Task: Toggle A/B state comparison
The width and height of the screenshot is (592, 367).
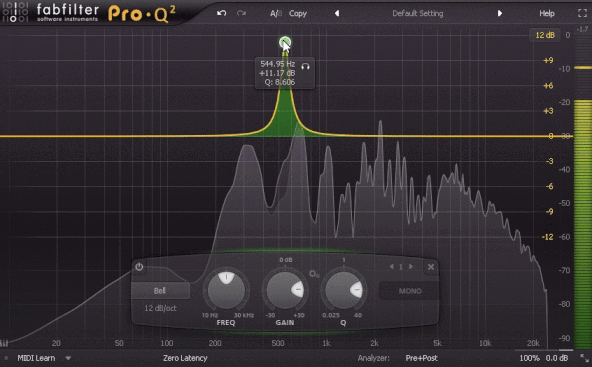Action: tap(276, 14)
